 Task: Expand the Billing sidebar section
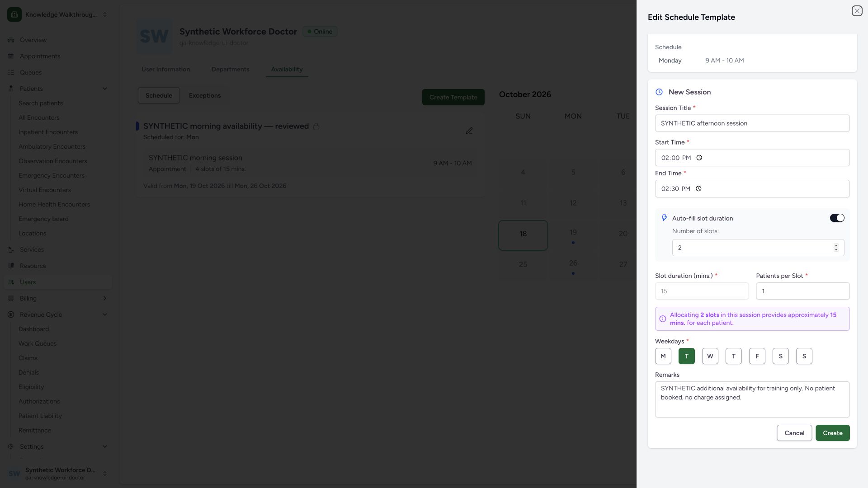[x=105, y=298]
